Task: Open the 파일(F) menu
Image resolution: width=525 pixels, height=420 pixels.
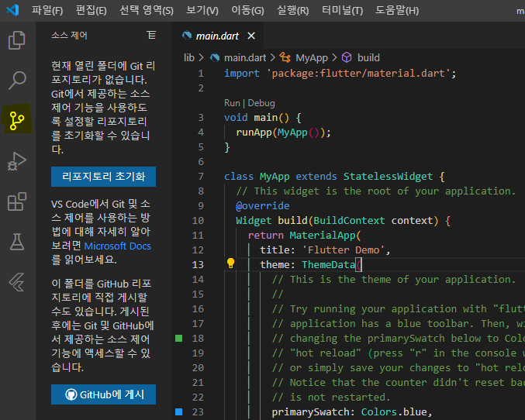Action: 47,10
